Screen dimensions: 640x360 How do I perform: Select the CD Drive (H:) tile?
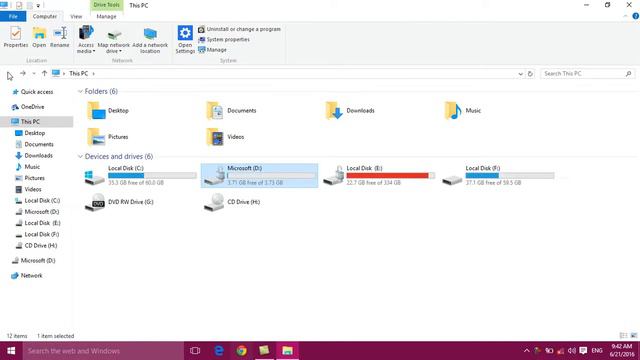pos(232,202)
